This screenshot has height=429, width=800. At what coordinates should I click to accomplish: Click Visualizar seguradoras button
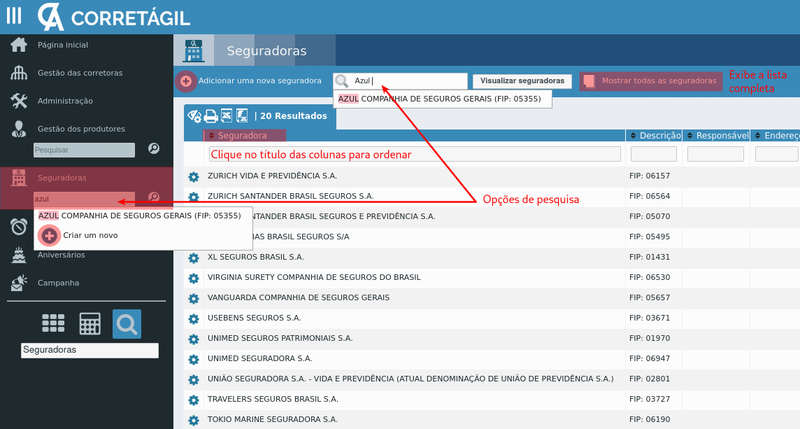522,81
